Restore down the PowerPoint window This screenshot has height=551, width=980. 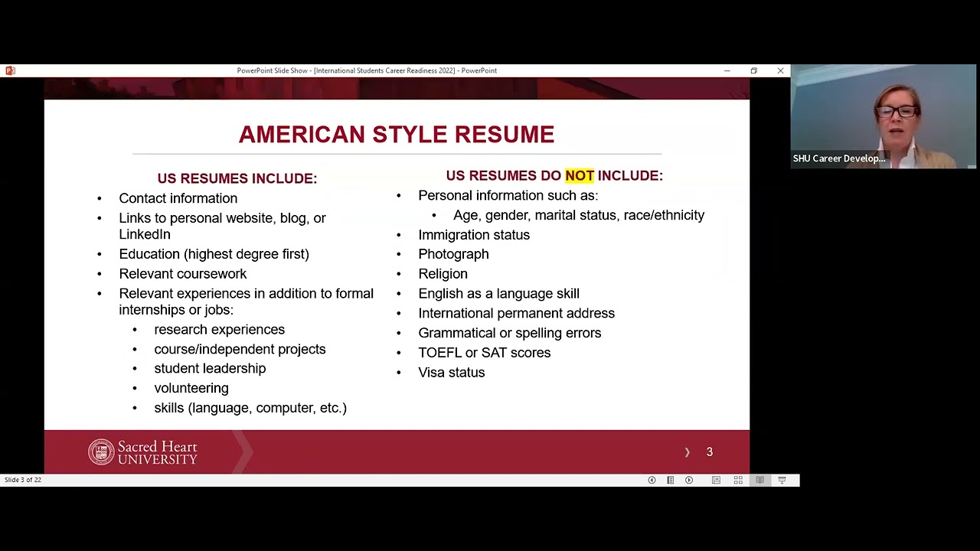click(753, 70)
